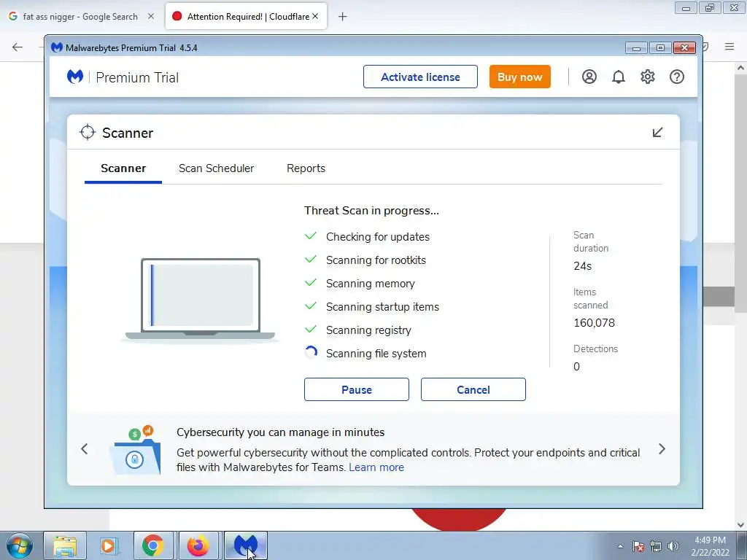Click the promo folder with lock icon

click(x=135, y=450)
